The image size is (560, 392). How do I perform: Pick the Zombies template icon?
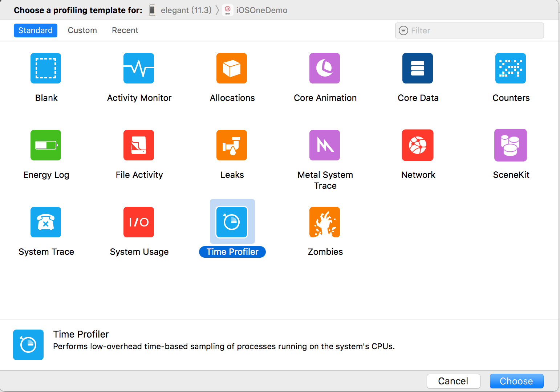325,222
